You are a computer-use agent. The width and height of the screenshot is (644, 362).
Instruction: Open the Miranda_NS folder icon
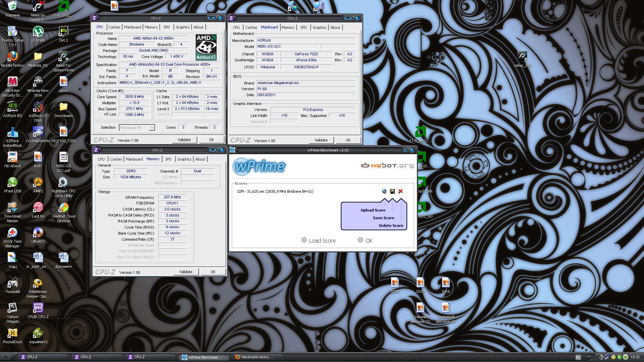pos(38,59)
